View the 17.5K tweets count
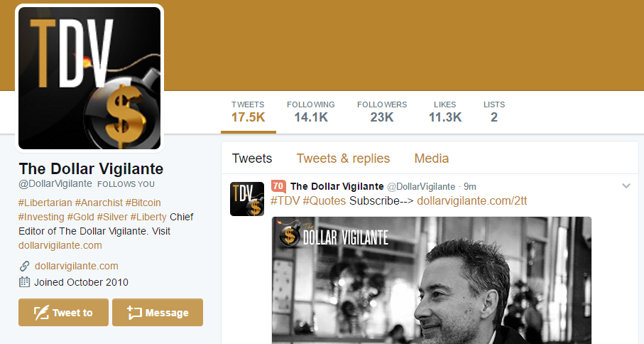Viewport: 644px width, 344px height. 248,112
